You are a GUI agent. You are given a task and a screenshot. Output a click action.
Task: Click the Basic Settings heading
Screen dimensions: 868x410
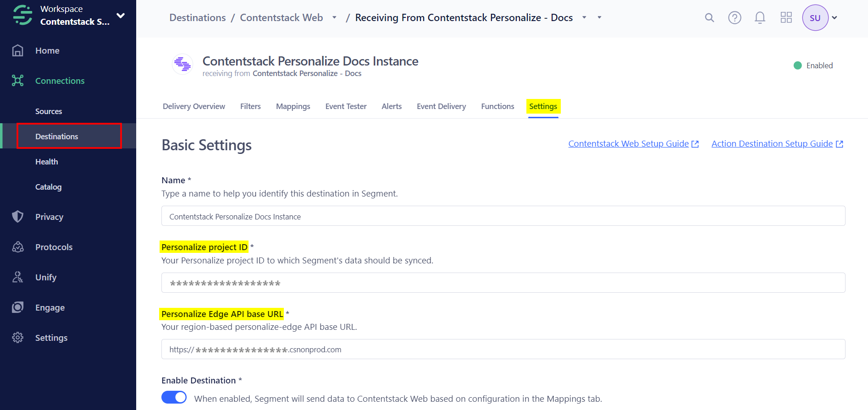pos(207,145)
